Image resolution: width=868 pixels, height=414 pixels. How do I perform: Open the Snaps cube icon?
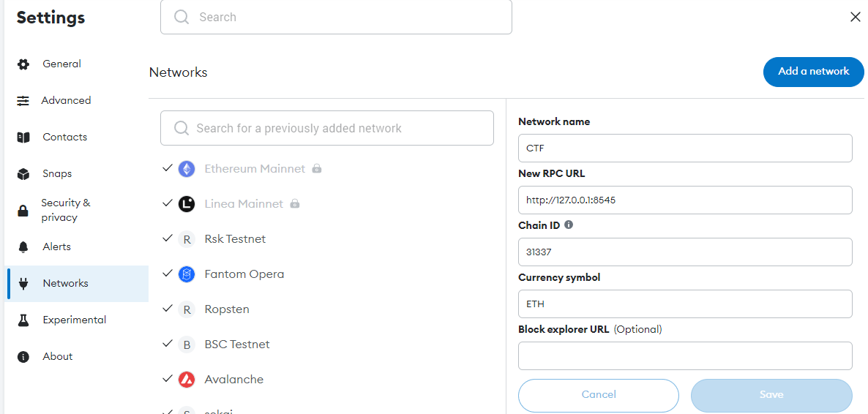coord(23,174)
